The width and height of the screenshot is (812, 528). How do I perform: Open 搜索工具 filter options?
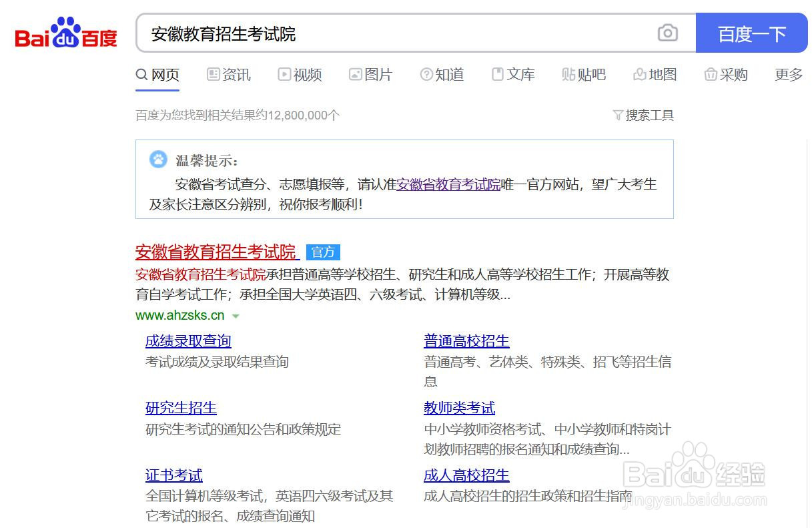click(643, 115)
